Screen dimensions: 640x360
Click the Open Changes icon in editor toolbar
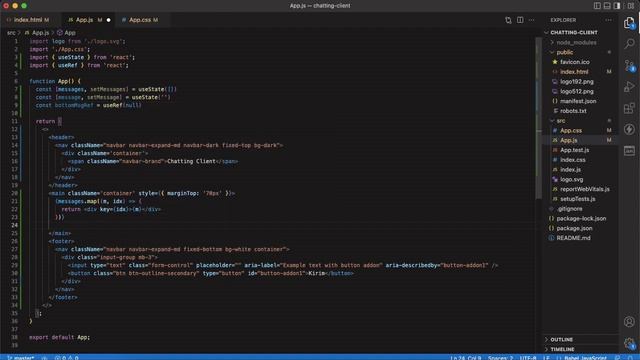coord(508,20)
